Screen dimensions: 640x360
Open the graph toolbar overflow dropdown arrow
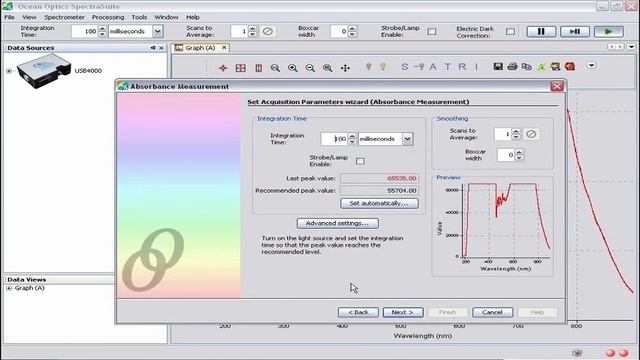click(591, 65)
